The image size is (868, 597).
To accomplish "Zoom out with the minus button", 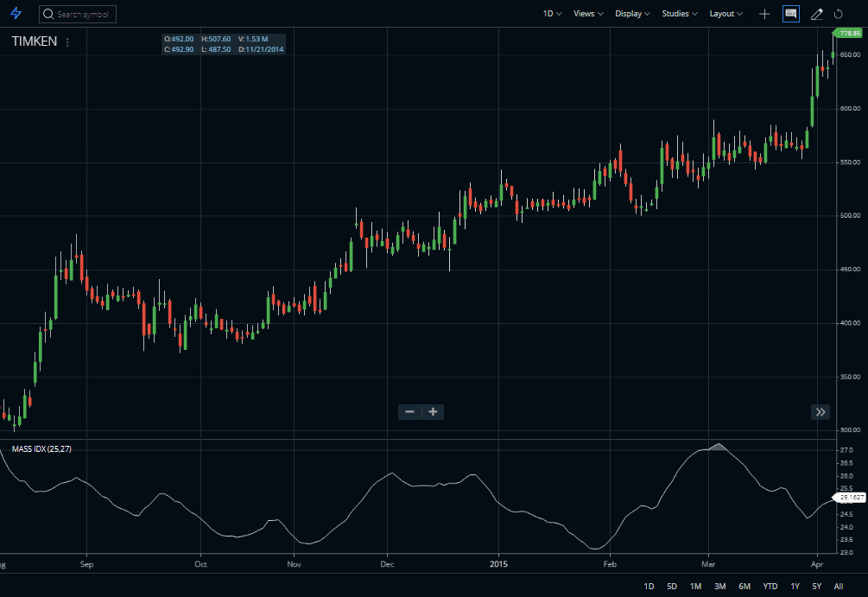I will 409,411.
